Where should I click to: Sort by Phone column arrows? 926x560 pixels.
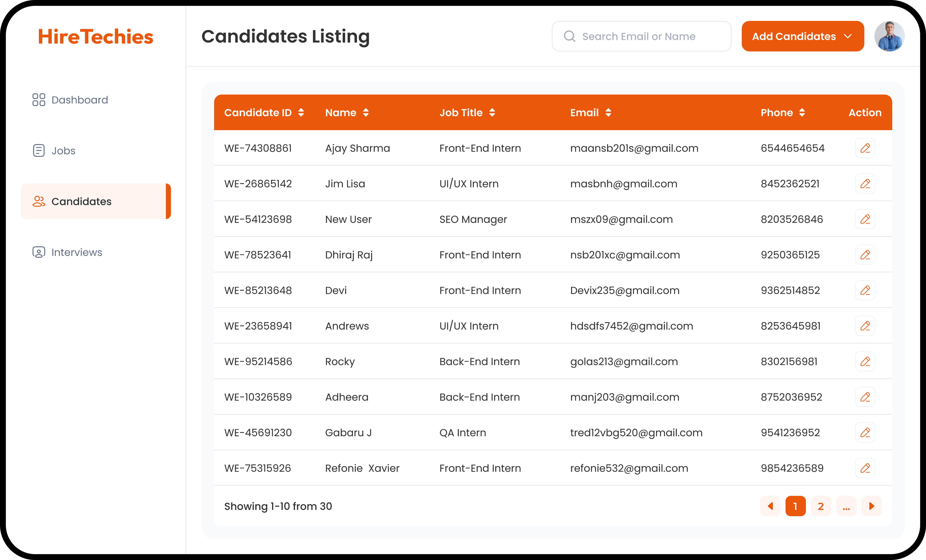click(802, 112)
